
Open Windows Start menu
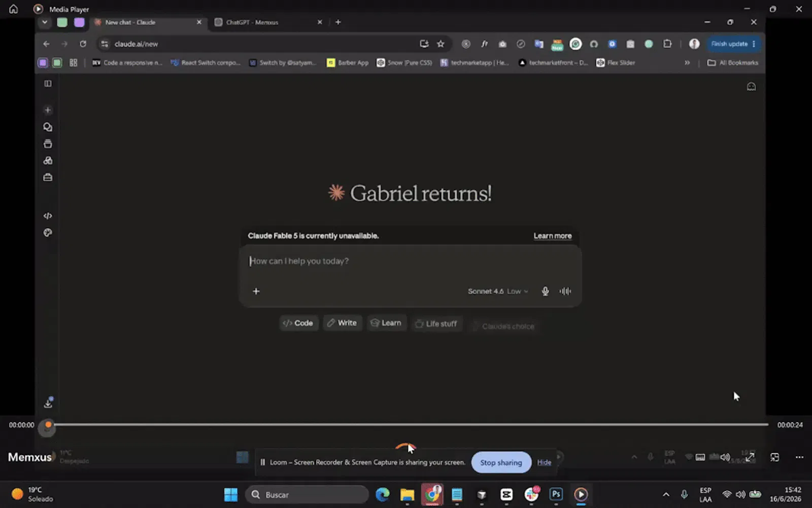231,494
